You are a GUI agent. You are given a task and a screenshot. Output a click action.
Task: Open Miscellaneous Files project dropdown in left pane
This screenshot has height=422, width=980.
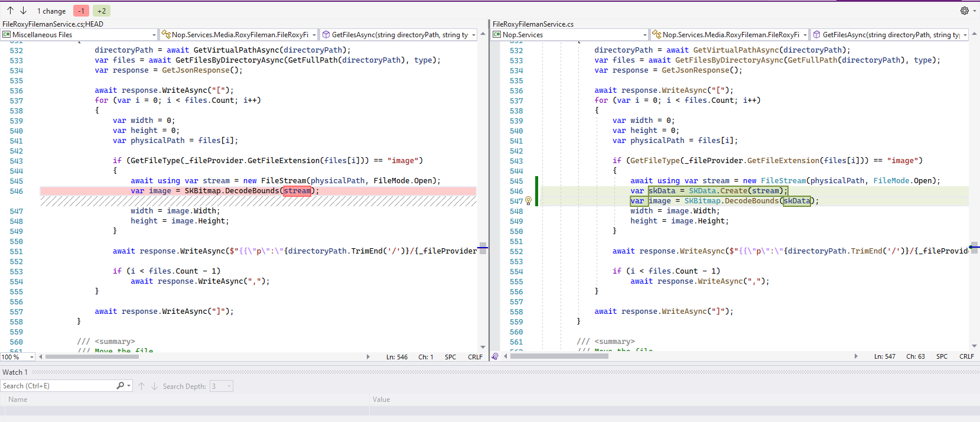click(x=79, y=35)
